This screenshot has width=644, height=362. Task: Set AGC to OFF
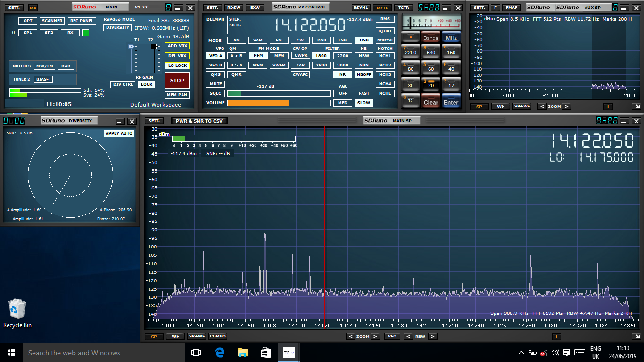[343, 93]
